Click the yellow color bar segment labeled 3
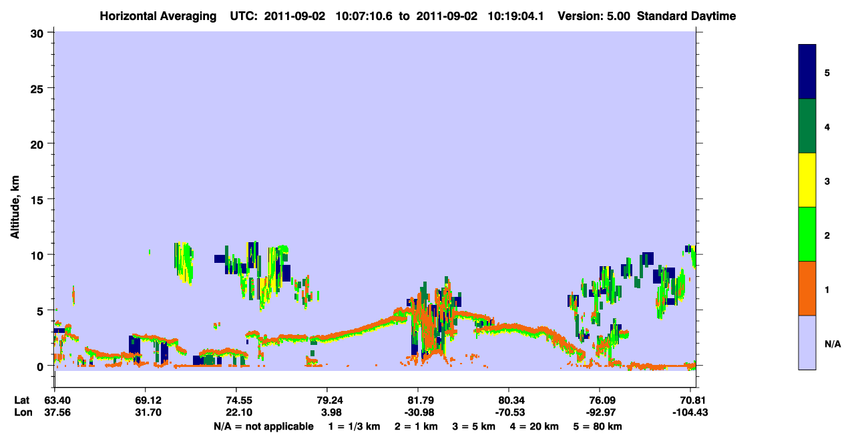868x445 pixels. (807, 180)
